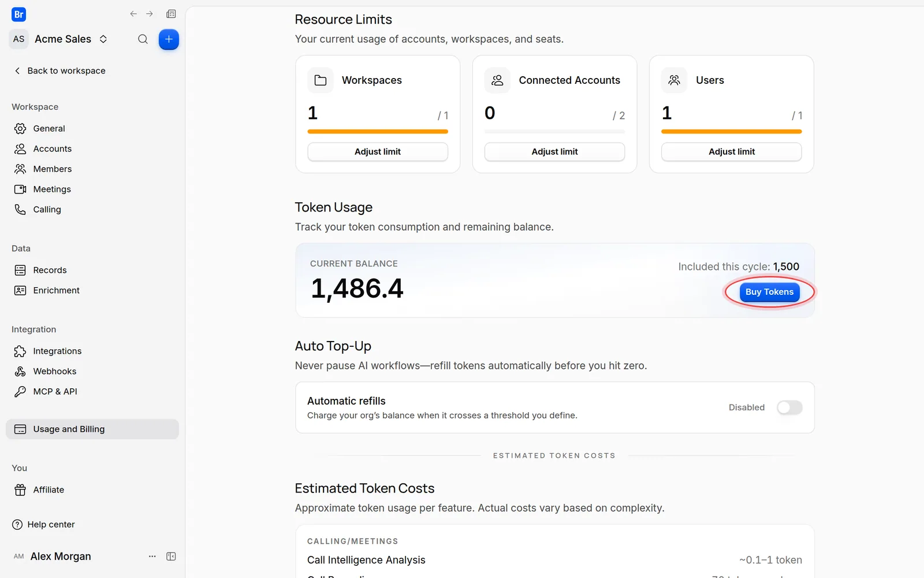Image resolution: width=924 pixels, height=578 pixels.
Task: Click the Connected Accounts card icon
Action: point(497,80)
